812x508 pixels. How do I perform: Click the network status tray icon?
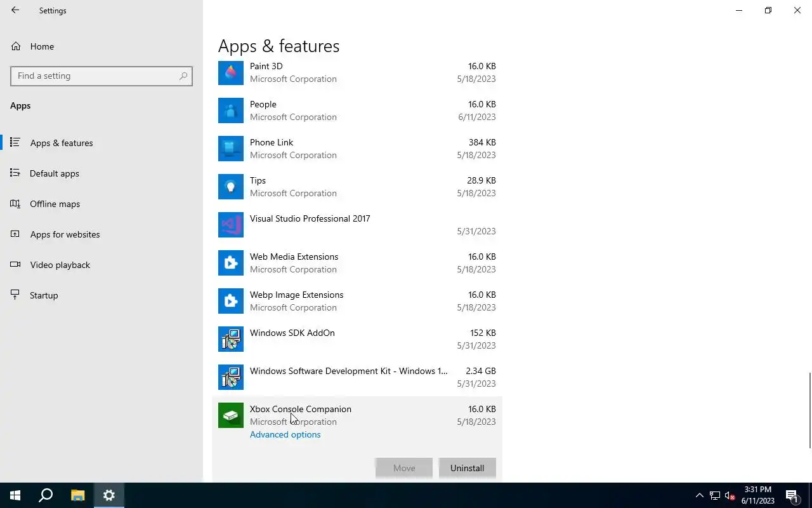(715, 495)
